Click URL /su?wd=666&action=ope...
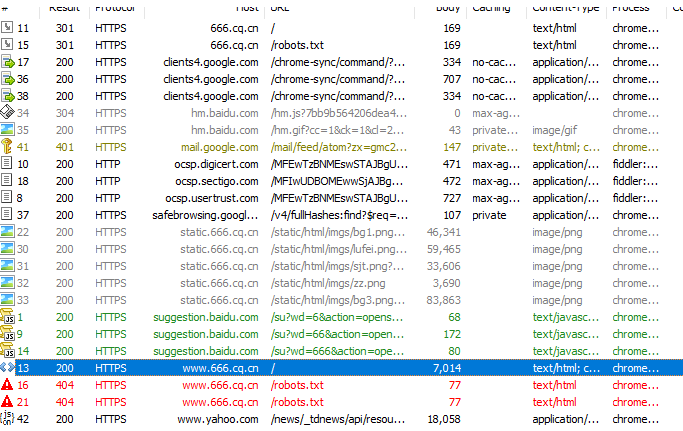 337,351
